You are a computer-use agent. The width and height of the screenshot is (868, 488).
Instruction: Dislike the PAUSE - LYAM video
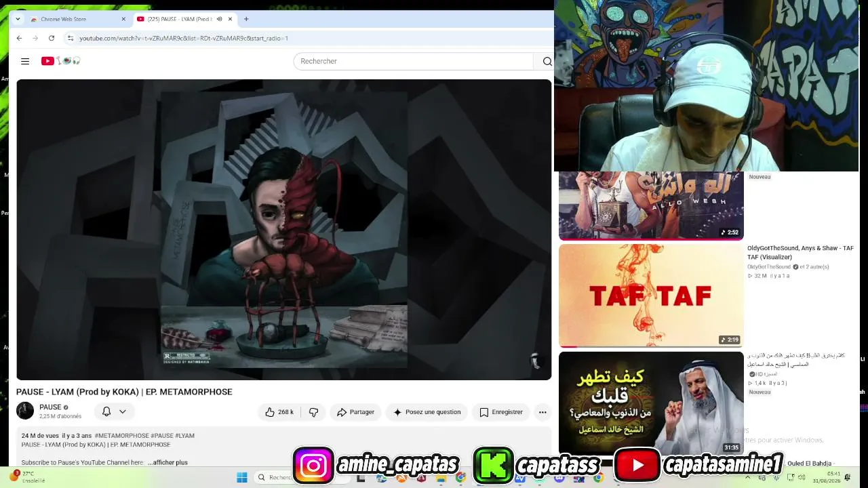coord(313,412)
